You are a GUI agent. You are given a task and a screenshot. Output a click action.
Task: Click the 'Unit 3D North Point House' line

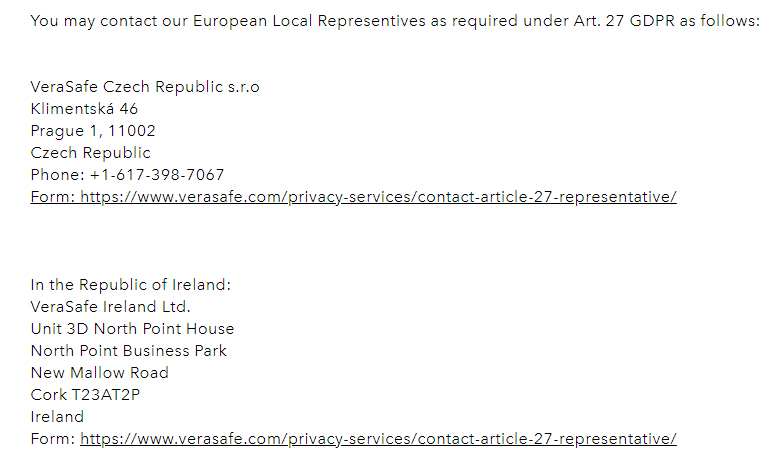(x=133, y=329)
